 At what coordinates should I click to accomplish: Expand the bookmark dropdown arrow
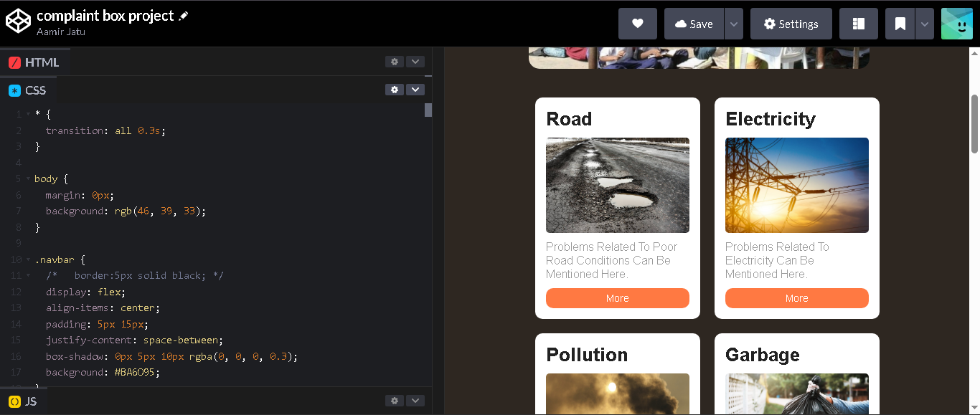pos(925,24)
